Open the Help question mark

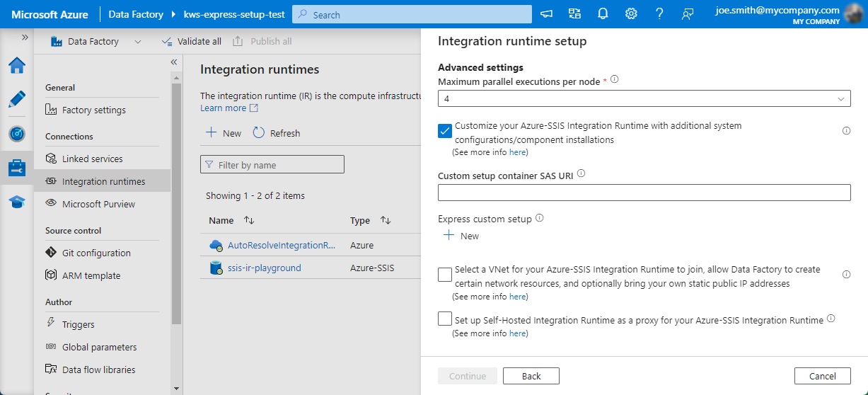(x=659, y=14)
